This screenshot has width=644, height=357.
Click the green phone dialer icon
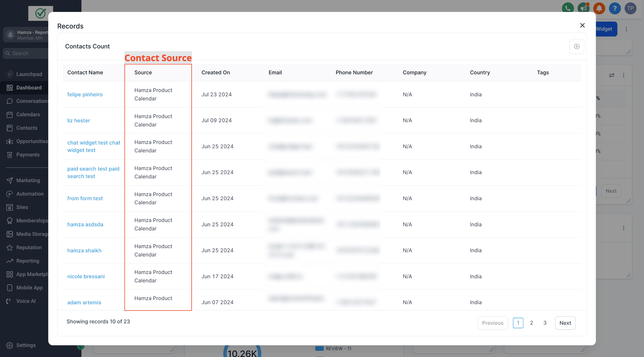tap(568, 8)
